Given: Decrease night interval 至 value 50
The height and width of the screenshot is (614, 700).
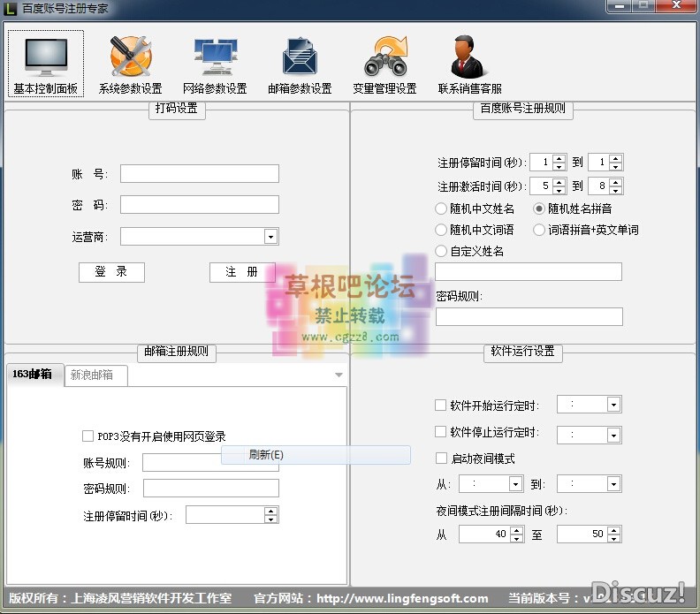Looking at the screenshot, I should coord(614,538).
